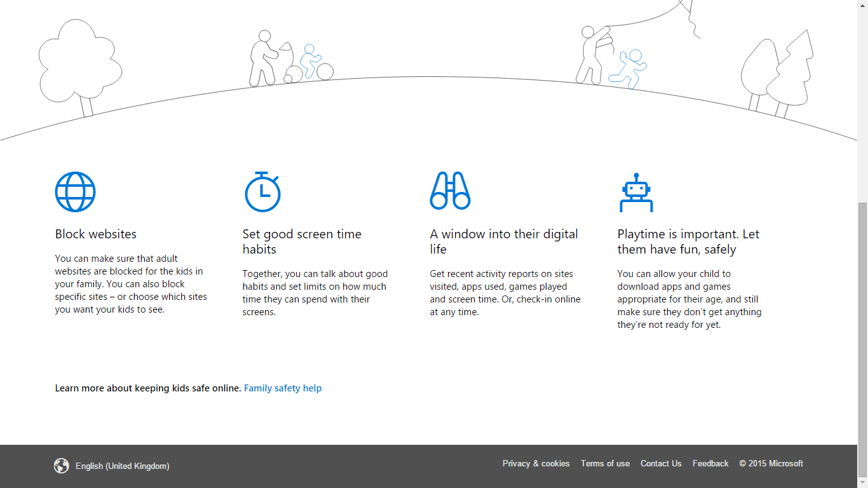Image resolution: width=868 pixels, height=488 pixels.
Task: Click the binoculars icon
Action: point(450,191)
